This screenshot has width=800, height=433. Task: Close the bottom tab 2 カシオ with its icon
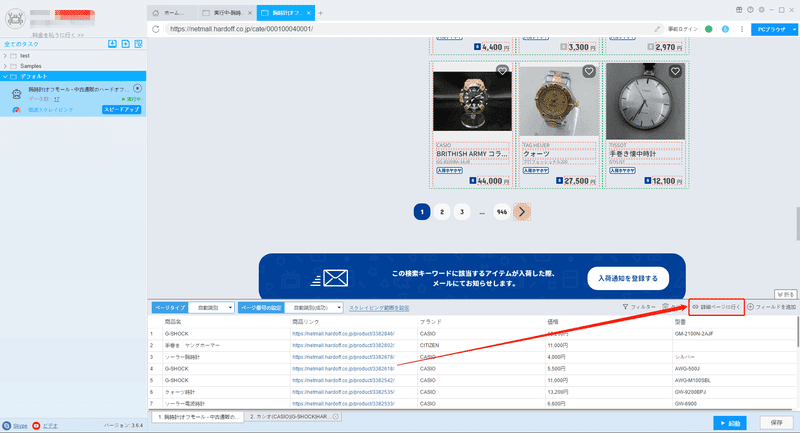(x=336, y=417)
